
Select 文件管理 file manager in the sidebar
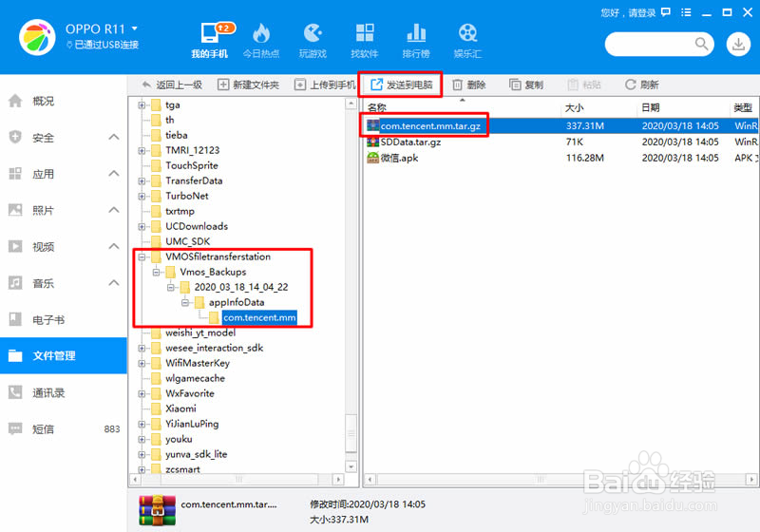tap(63, 355)
